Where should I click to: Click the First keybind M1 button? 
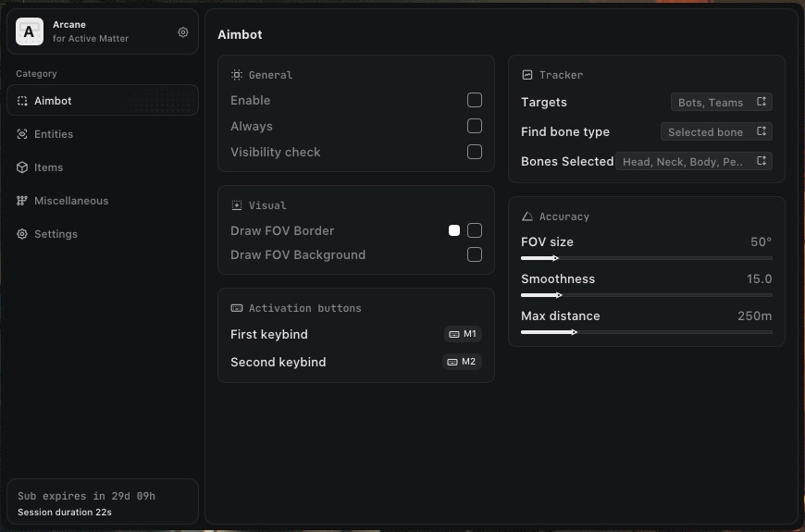463,334
